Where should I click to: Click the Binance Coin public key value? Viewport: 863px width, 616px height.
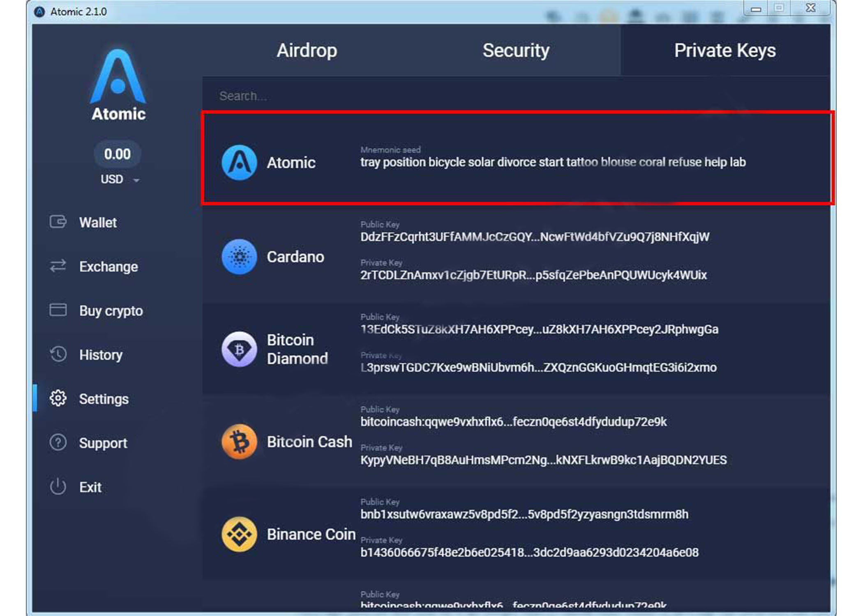pos(524,514)
